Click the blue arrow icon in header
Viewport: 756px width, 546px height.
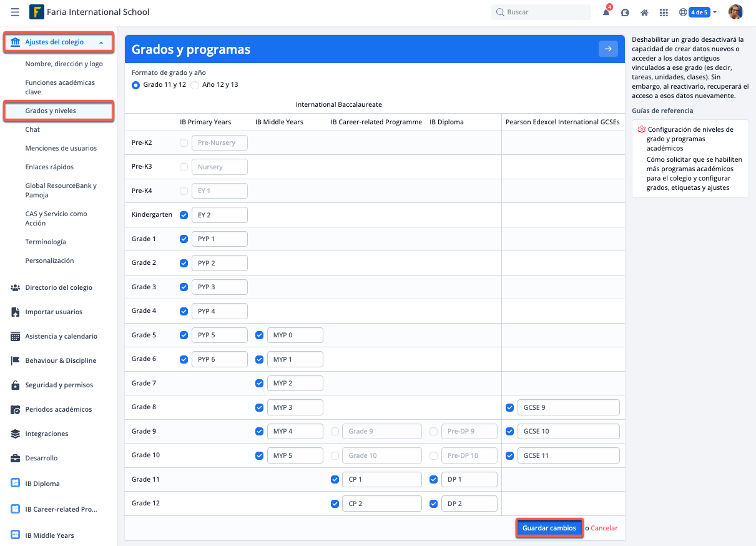pyautogui.click(x=607, y=49)
